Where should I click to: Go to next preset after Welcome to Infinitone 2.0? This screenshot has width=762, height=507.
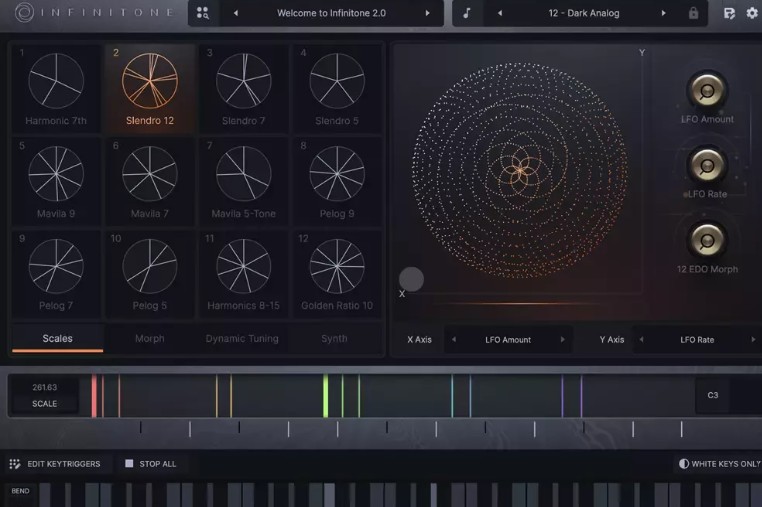428,13
